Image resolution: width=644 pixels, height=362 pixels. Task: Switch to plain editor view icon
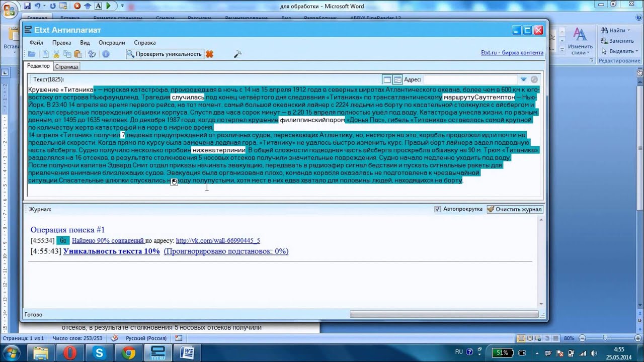pos(387,79)
